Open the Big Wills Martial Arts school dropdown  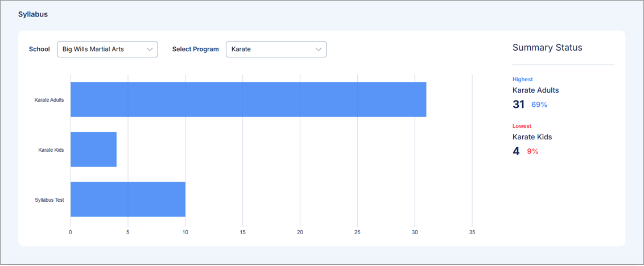click(101, 49)
